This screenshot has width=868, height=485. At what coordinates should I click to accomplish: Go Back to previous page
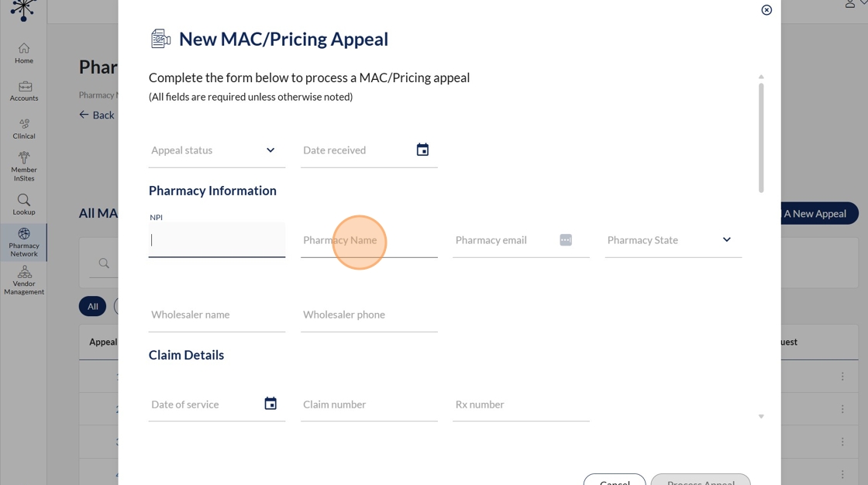(x=97, y=115)
